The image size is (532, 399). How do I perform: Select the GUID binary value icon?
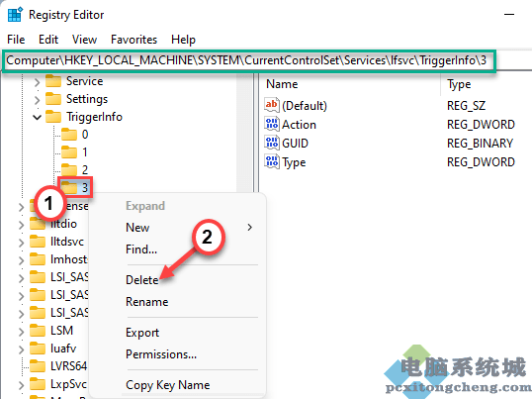coord(272,143)
